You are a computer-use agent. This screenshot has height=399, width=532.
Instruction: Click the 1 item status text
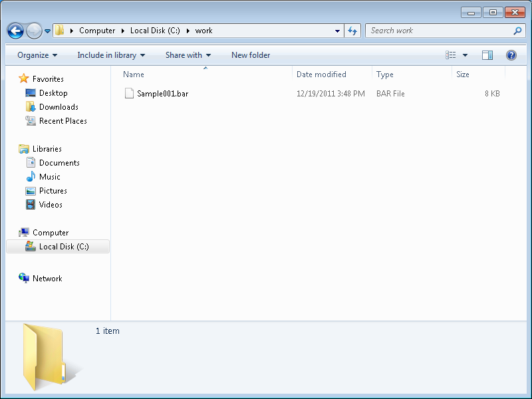click(x=108, y=331)
